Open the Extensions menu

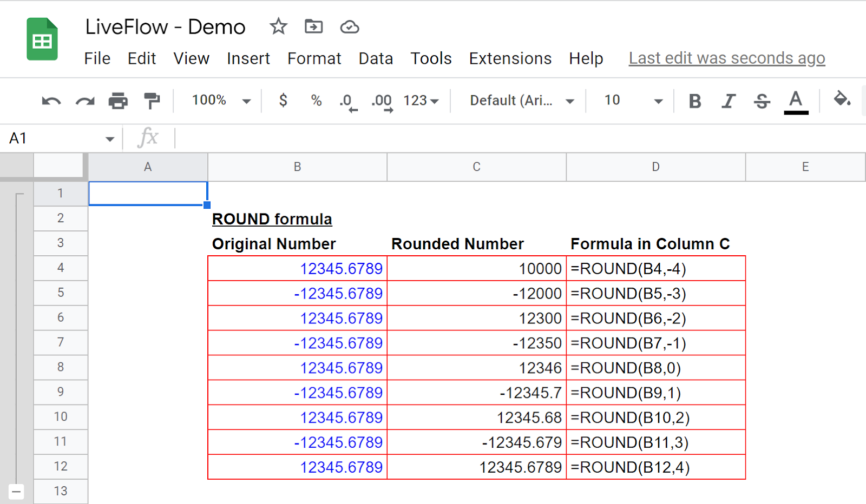tap(510, 58)
